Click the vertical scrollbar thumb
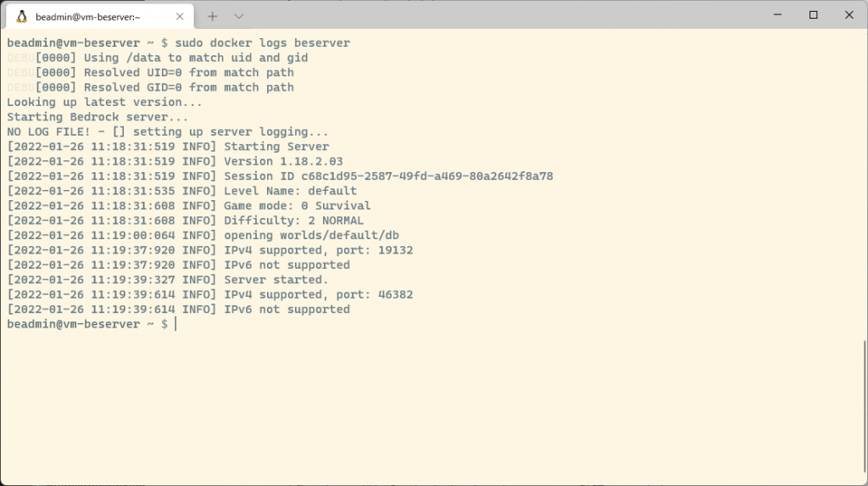This screenshot has width=868, height=486. (864, 407)
